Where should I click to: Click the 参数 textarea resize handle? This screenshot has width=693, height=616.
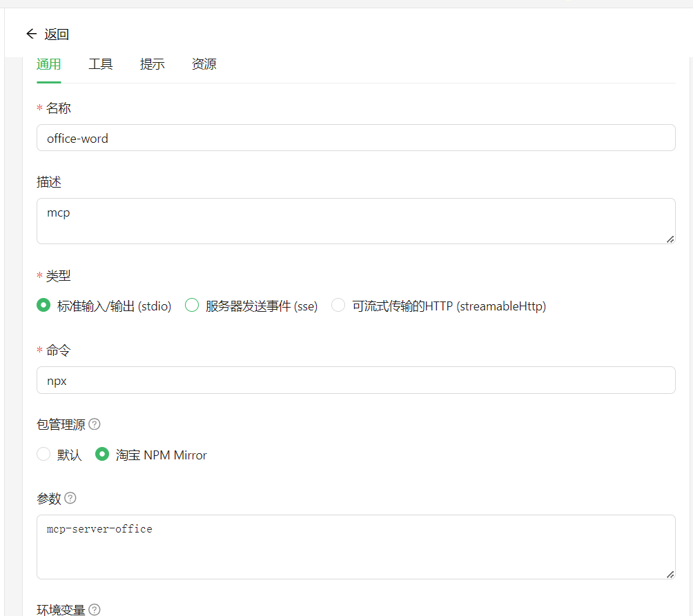pyautogui.click(x=670, y=574)
